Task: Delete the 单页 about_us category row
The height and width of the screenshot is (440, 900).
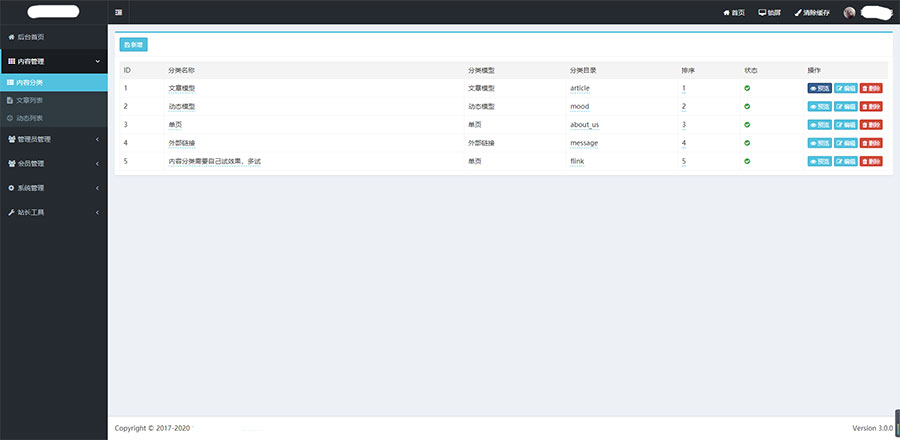Action: tap(871, 125)
